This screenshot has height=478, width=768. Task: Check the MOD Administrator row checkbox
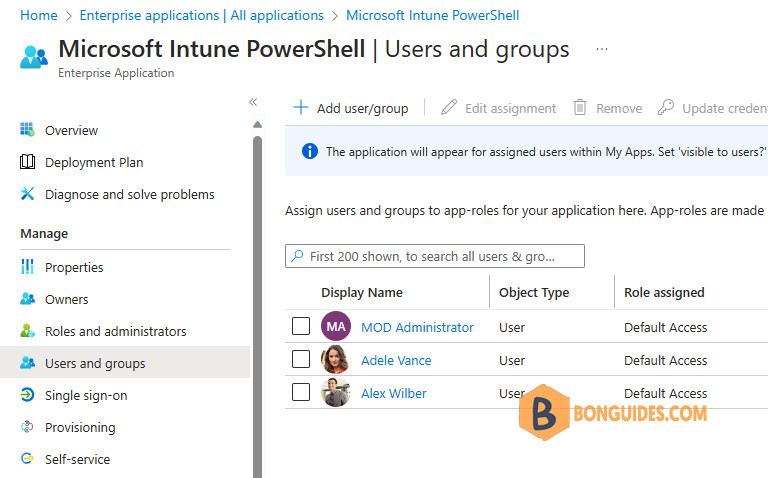point(301,326)
